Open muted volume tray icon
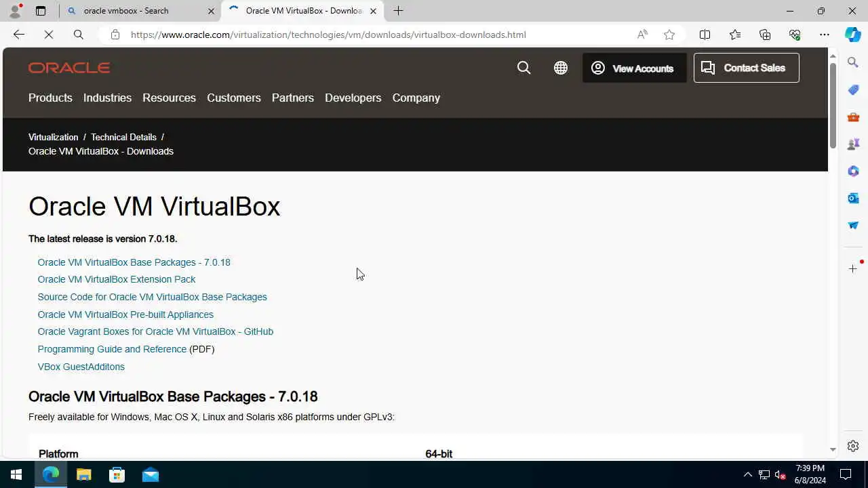The width and height of the screenshot is (868, 488). click(x=781, y=474)
